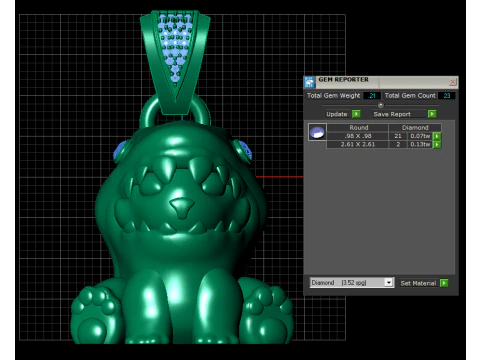Screen dimensions: 480x360
Task: Select the .98 X .98 gem row
Action: click(358, 136)
